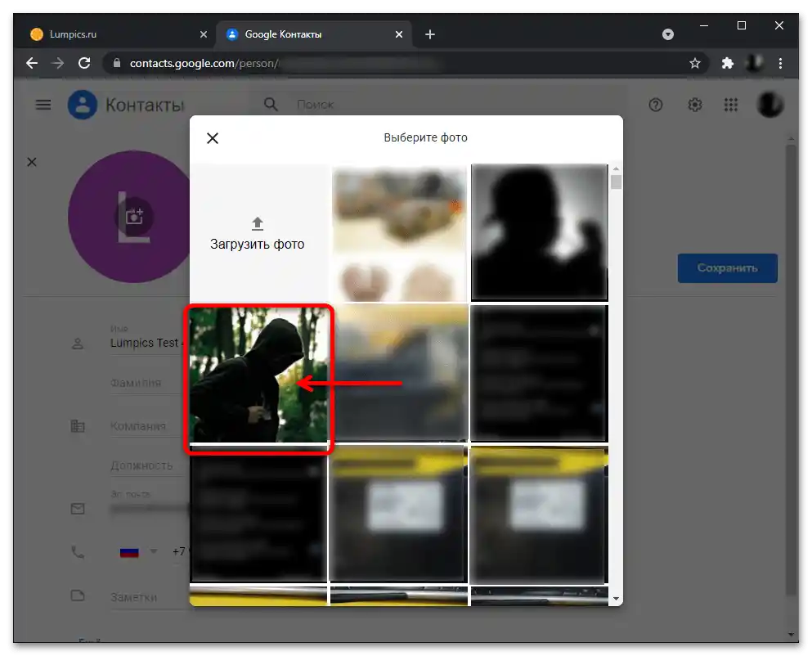812x656 pixels.
Task: Open the main hamburger menu
Action: point(43,105)
